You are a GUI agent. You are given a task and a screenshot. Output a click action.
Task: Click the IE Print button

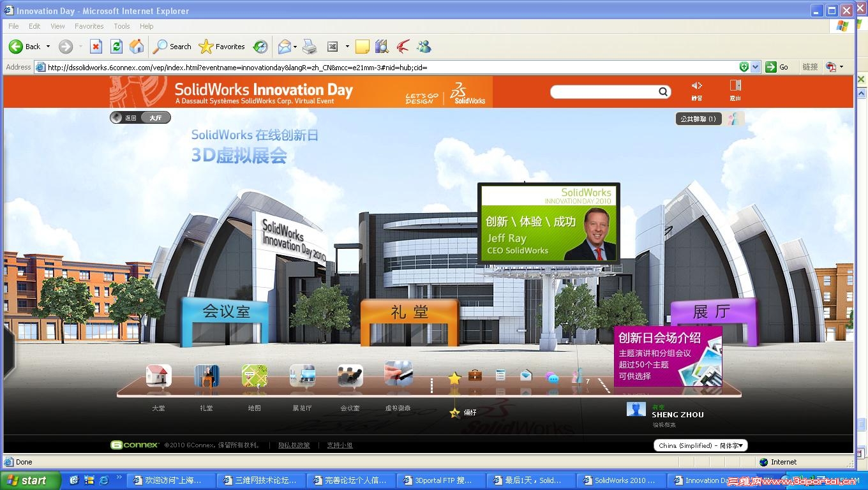pyautogui.click(x=310, y=47)
